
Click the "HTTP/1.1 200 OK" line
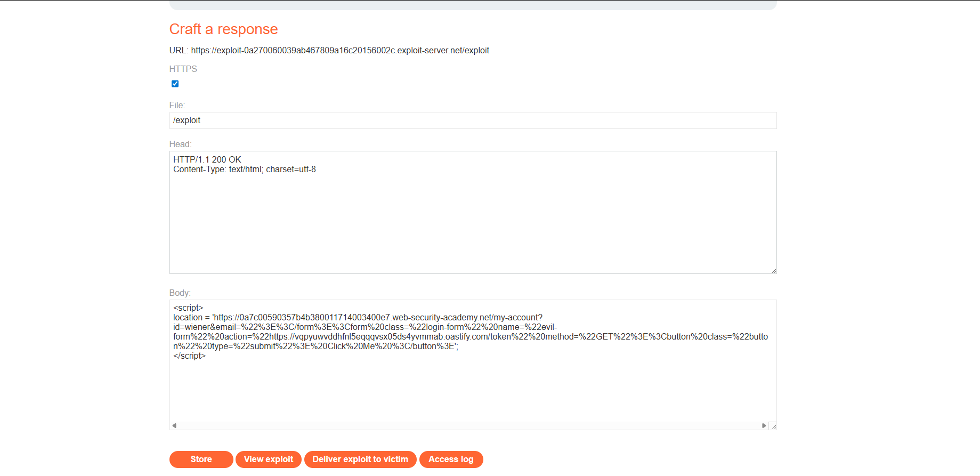tap(207, 160)
